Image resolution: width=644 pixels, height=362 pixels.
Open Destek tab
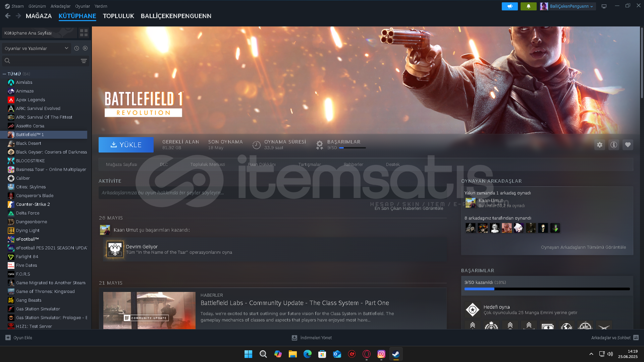click(x=392, y=164)
